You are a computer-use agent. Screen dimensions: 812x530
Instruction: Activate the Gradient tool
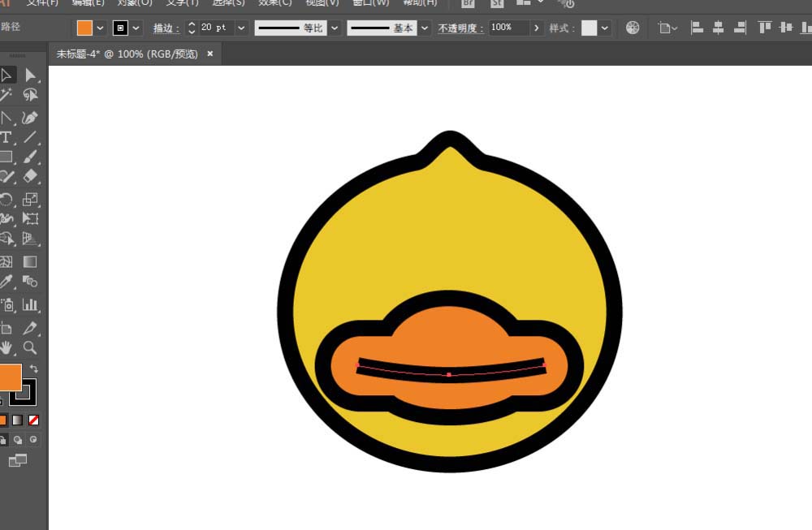[30, 261]
